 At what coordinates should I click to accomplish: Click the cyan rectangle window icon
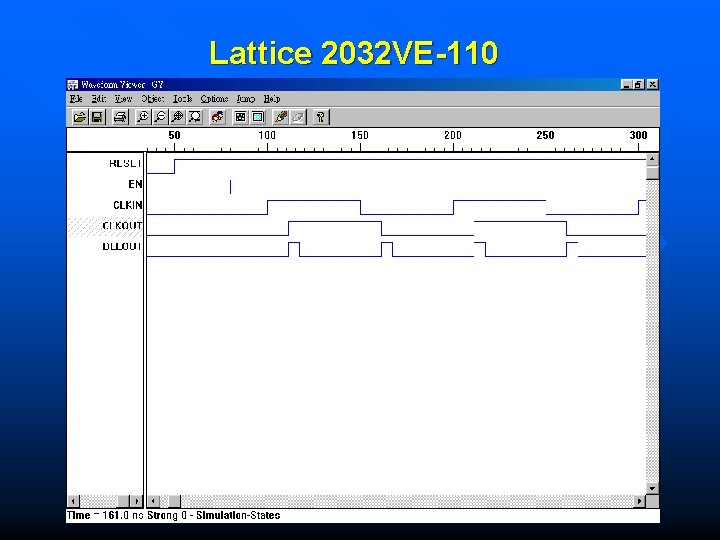258,117
